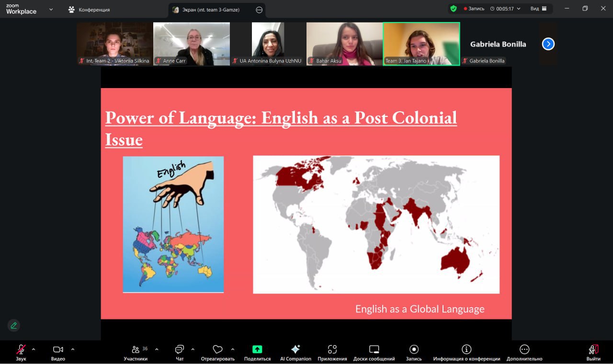Screen dimensions: 613x364
Task: Expand the Workplace dropdown next to Zoom logo
Action: coord(50,9)
